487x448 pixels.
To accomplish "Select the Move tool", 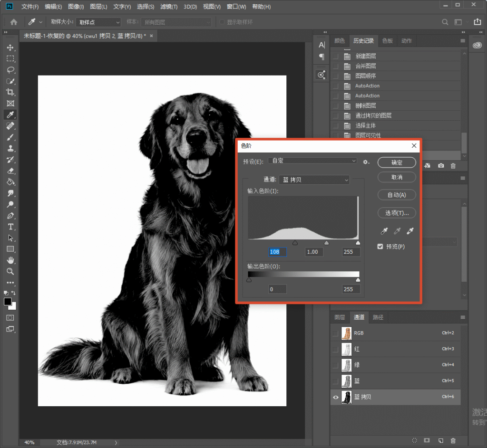I will coord(10,48).
